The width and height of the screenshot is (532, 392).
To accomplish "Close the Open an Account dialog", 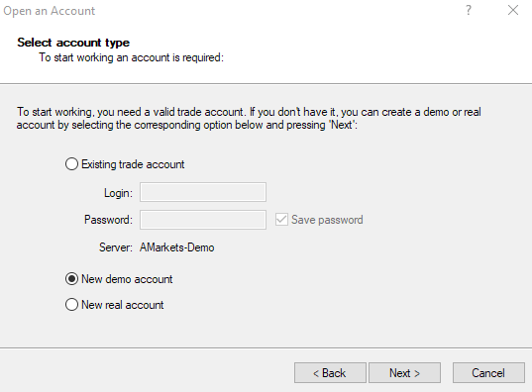I will point(513,10).
